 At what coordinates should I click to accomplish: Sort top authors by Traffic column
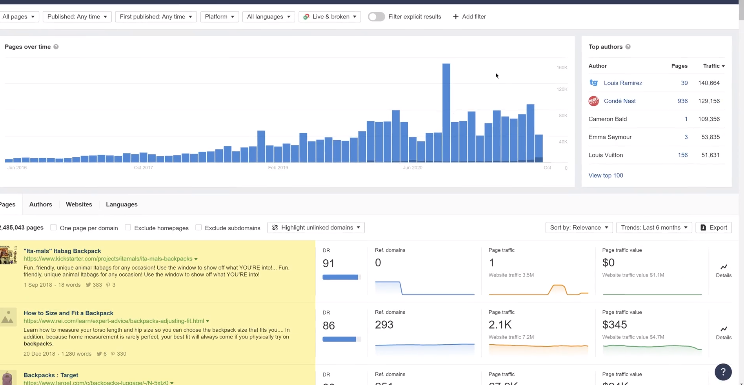(x=714, y=66)
